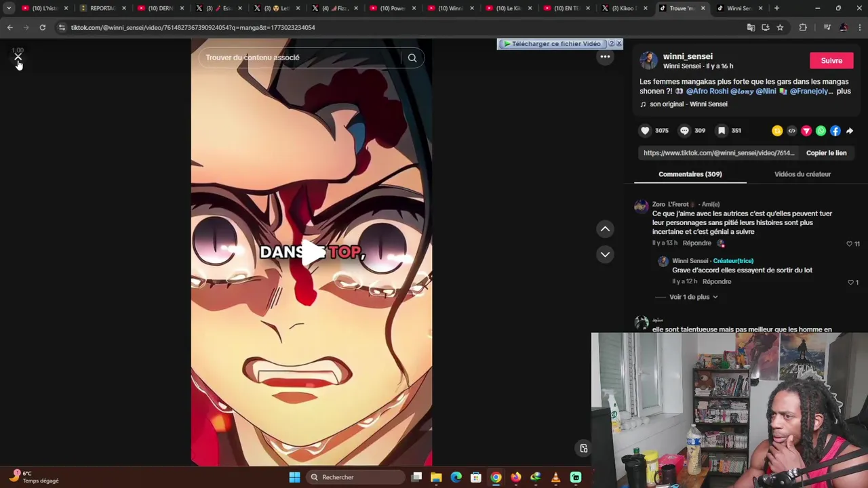Switch to Commentaires (309) tab
868x488 pixels.
[690, 174]
